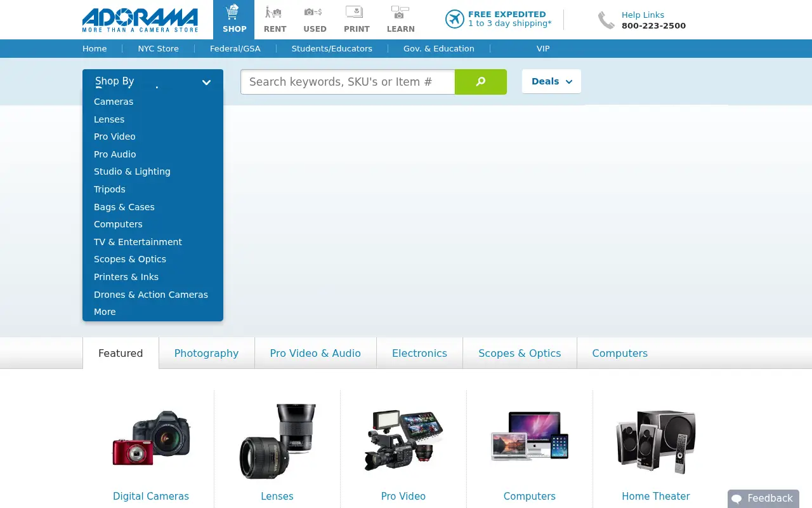Screen dimensions: 812x508
Task: Open the Used section
Action: (x=315, y=20)
